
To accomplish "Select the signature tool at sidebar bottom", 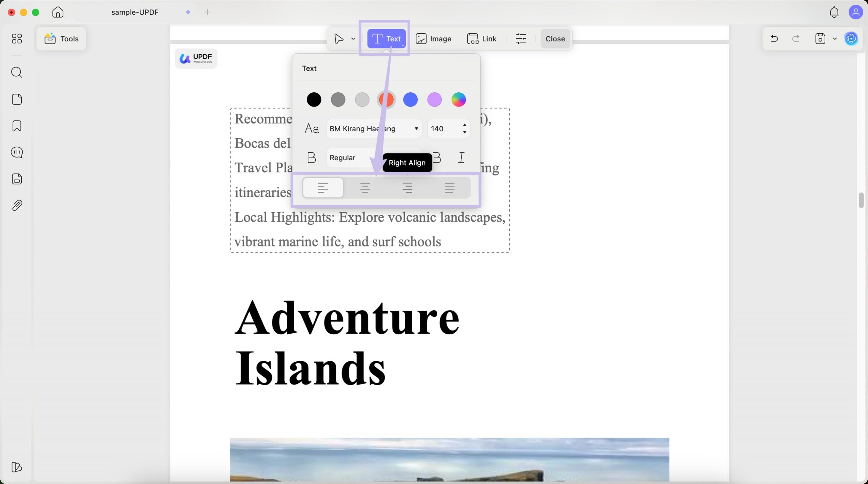I will (x=17, y=467).
